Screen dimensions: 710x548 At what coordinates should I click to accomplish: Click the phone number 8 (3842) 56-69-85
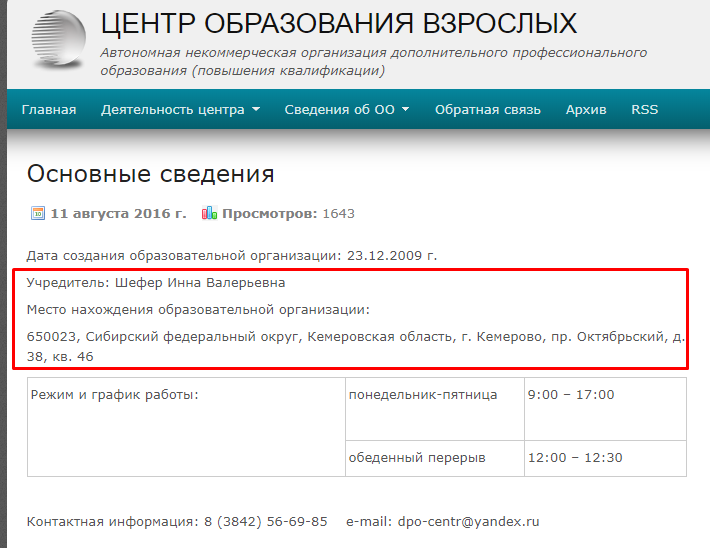click(266, 521)
